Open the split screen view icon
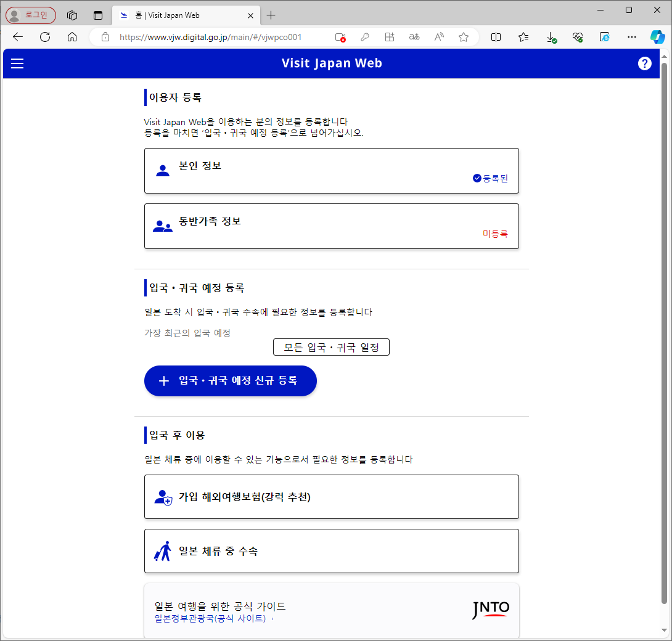This screenshot has width=672, height=641. 496,37
